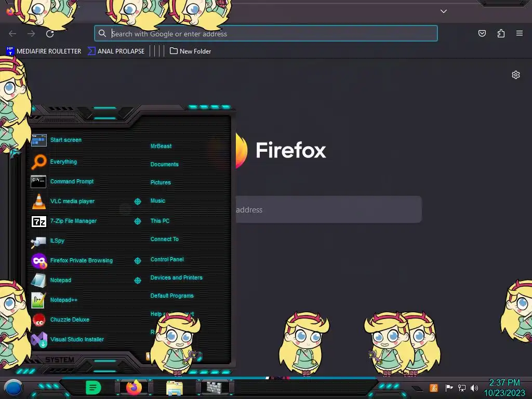Expand Notepad jump list arrow
532x399 pixels.
(137, 280)
